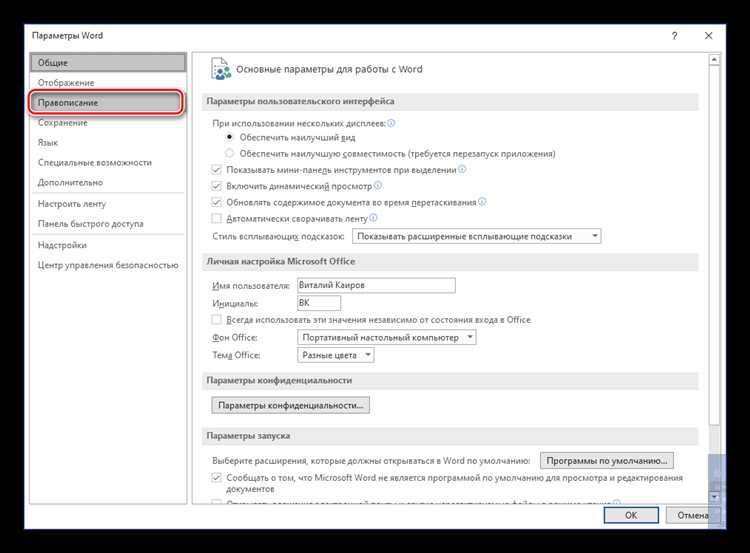
Task: Select the Правописание category
Action: (x=106, y=102)
